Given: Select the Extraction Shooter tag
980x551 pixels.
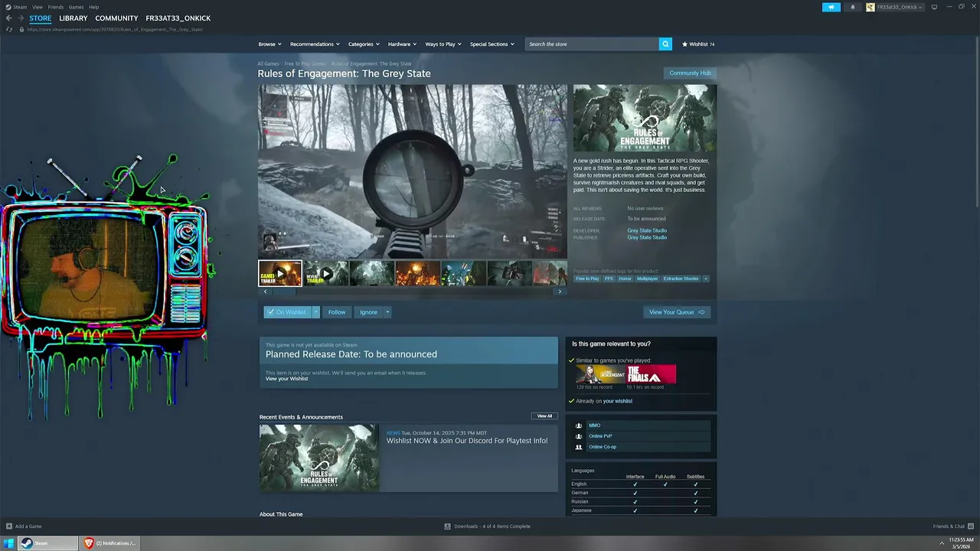Looking at the screenshot, I should click(681, 279).
